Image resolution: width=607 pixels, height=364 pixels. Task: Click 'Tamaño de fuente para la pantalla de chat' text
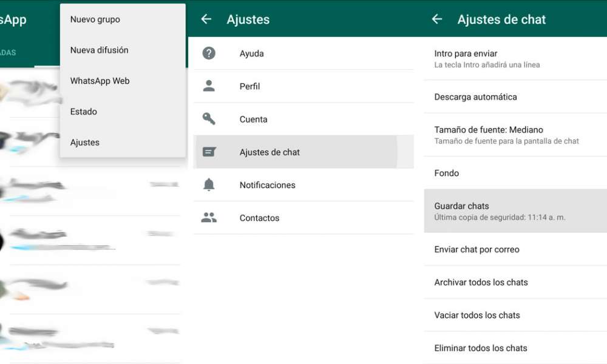click(x=506, y=141)
